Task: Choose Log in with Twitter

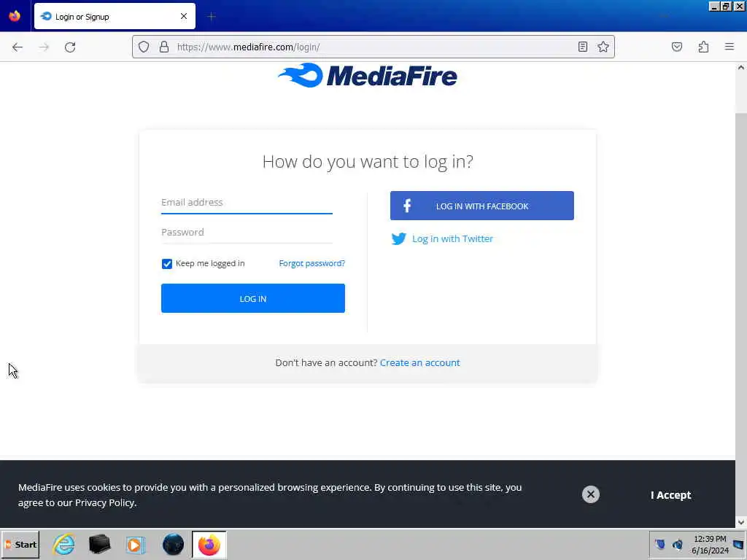Action: pos(442,238)
